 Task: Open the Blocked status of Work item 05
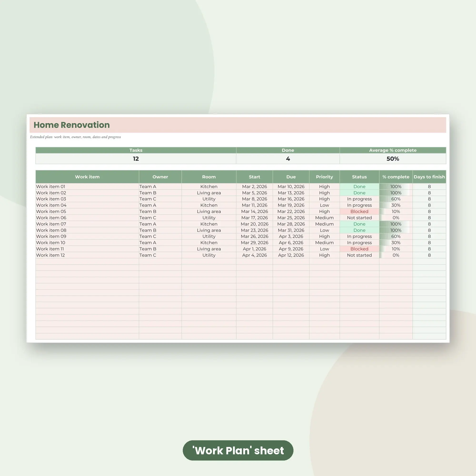(x=359, y=211)
